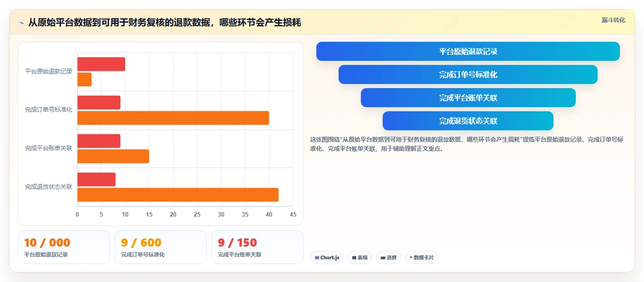Click the 数据卡片 tag chip

(421, 257)
